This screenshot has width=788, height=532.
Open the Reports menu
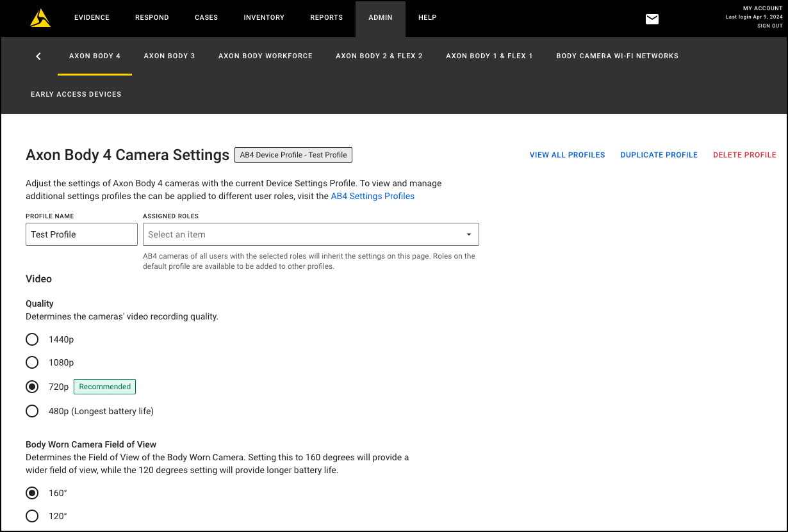click(x=326, y=18)
